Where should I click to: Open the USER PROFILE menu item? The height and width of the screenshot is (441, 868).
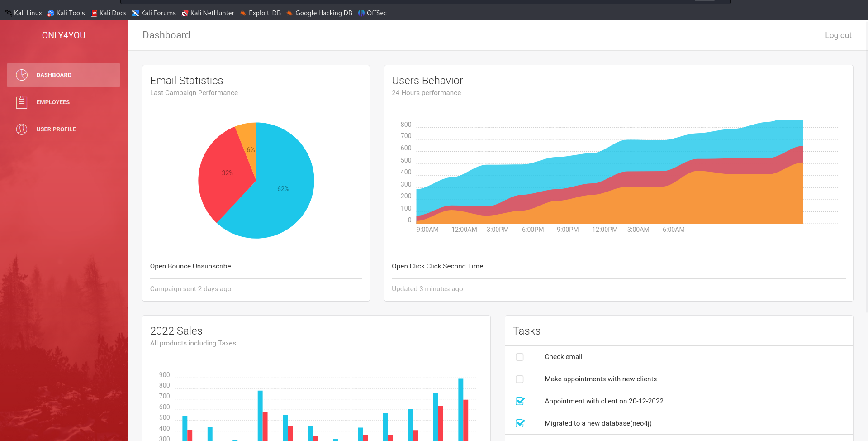click(x=63, y=129)
